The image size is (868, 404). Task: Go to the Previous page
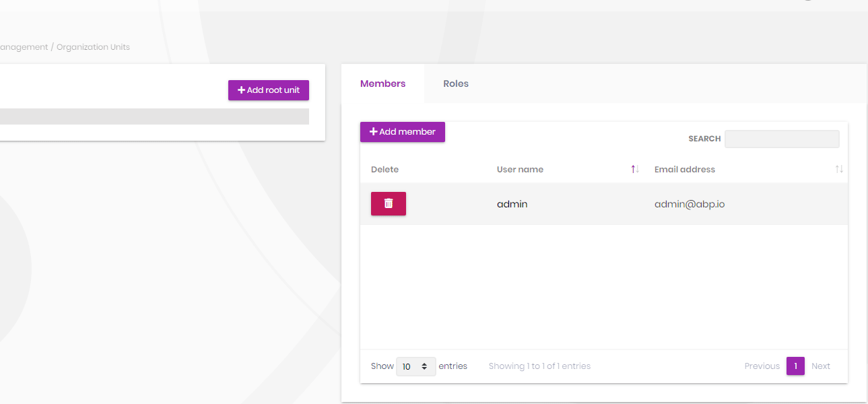762,366
